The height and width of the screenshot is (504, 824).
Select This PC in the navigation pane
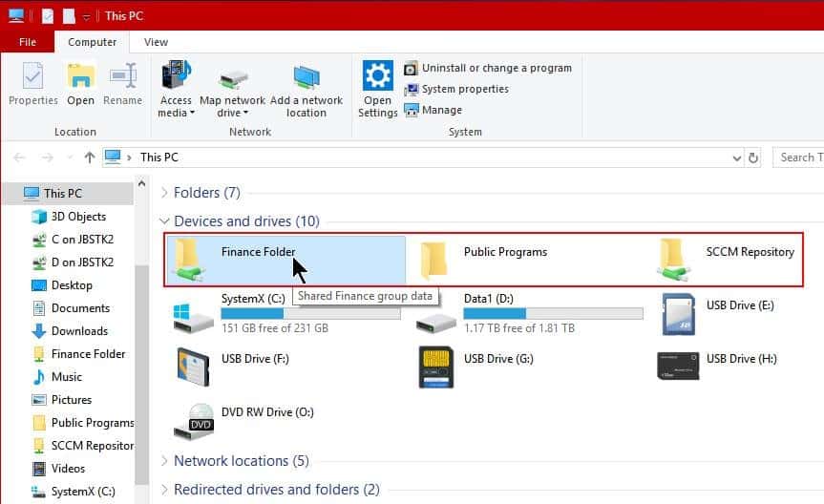coord(67,194)
